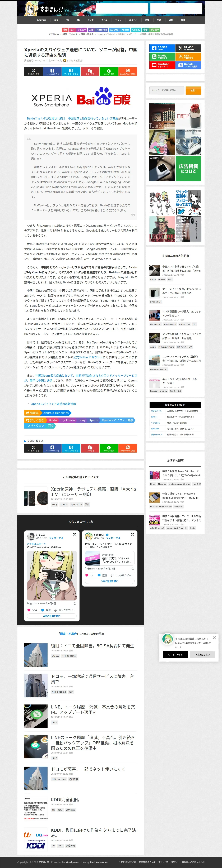The width and height of the screenshot is (222, 868).
Task: Click the 検索!! search button
Action: tap(193, 90)
